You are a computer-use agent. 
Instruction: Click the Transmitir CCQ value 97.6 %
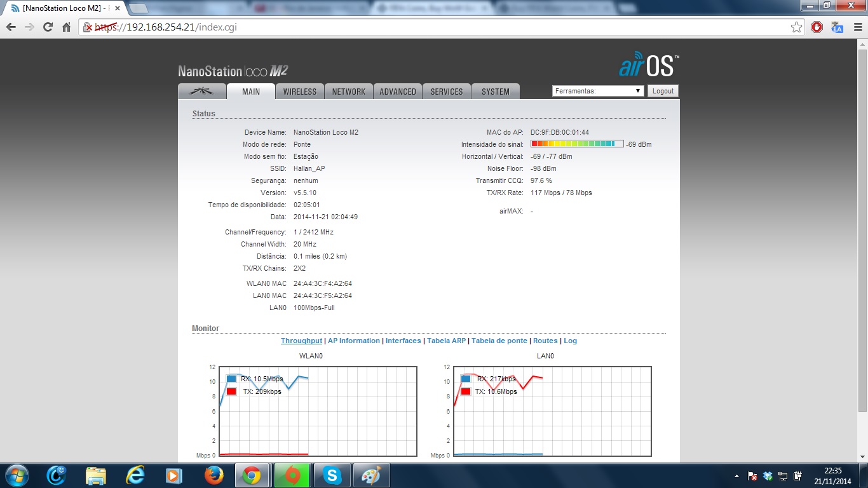click(x=541, y=180)
